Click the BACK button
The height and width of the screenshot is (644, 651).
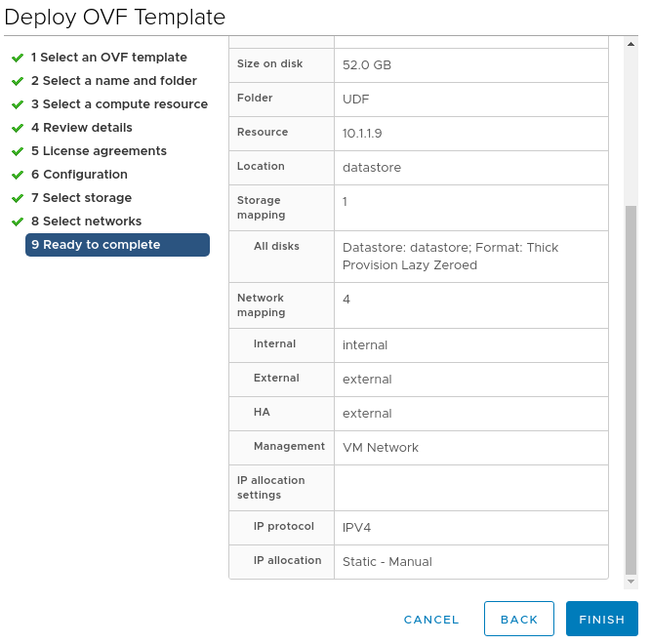(x=519, y=619)
